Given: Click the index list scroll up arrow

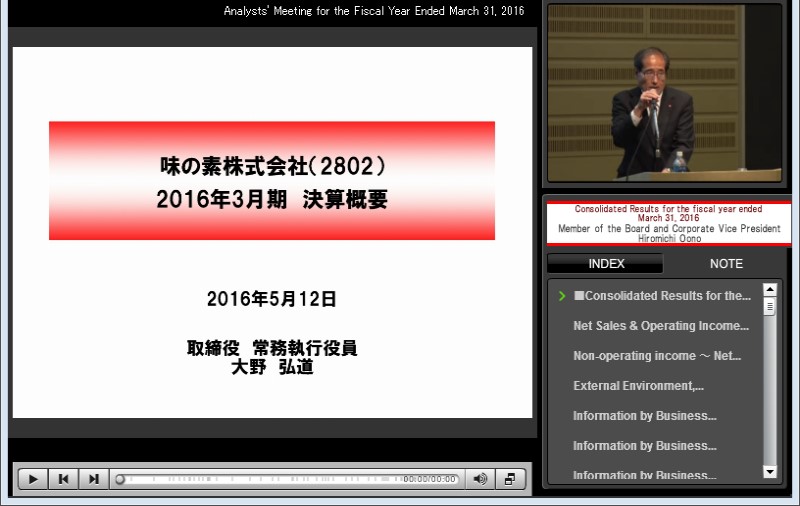Looking at the screenshot, I should click(x=769, y=290).
